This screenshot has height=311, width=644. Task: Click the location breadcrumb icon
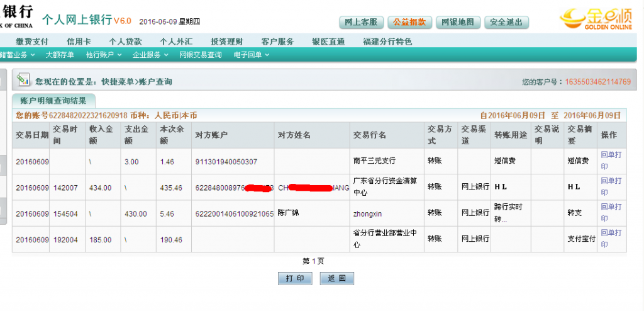point(23,80)
